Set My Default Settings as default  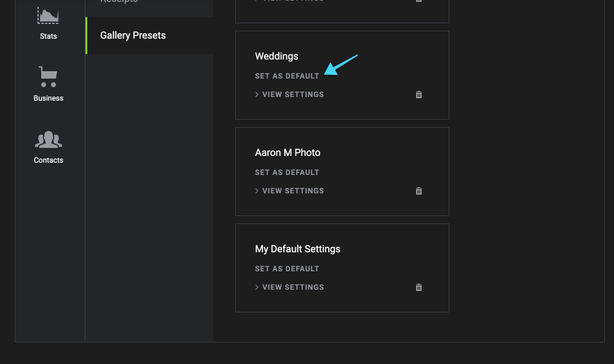click(x=287, y=269)
